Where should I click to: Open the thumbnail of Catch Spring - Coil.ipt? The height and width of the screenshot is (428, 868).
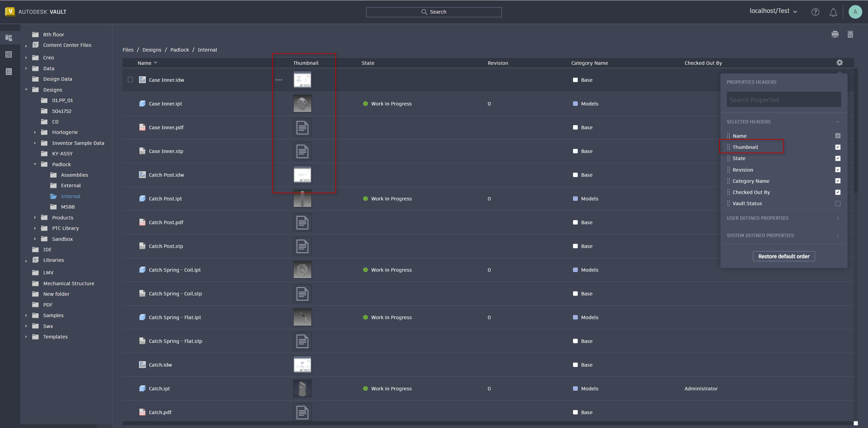pyautogui.click(x=302, y=270)
